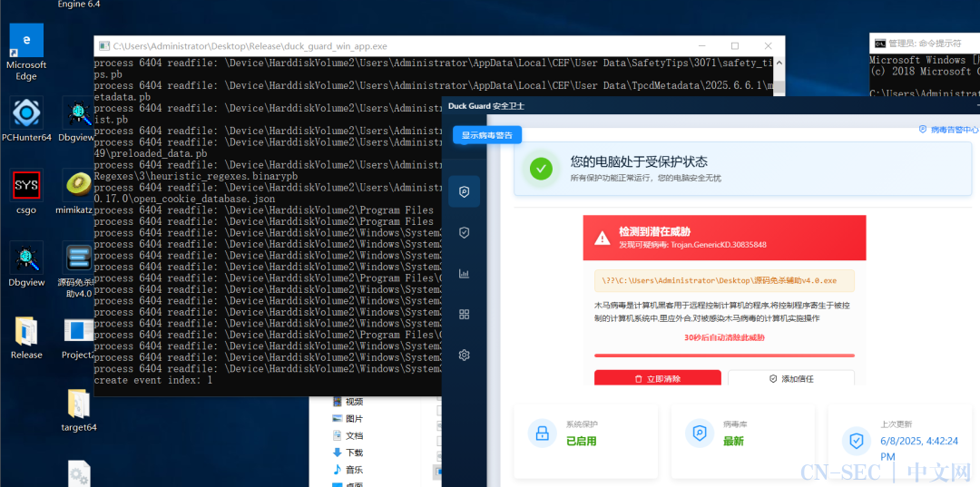Open 文档 in the file explorer tree
980x487 pixels.
point(348,436)
